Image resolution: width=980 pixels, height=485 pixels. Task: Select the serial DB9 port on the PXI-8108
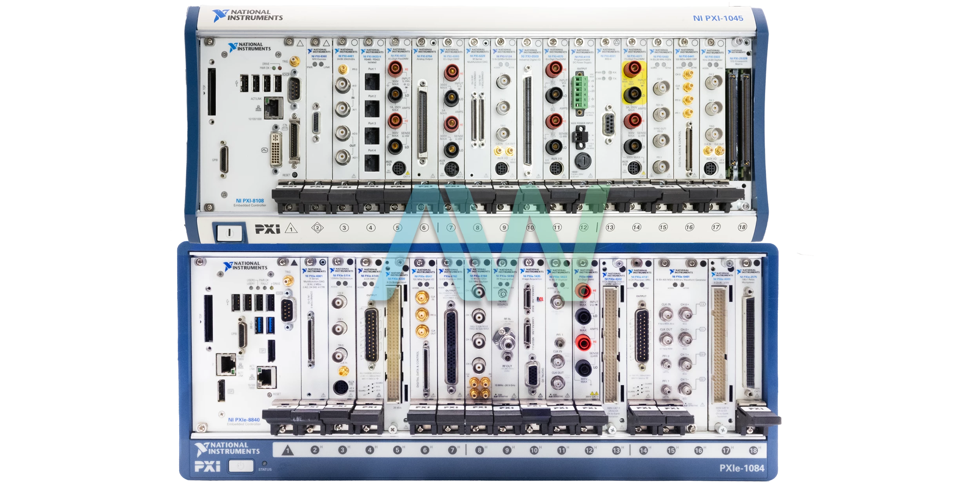click(x=294, y=90)
